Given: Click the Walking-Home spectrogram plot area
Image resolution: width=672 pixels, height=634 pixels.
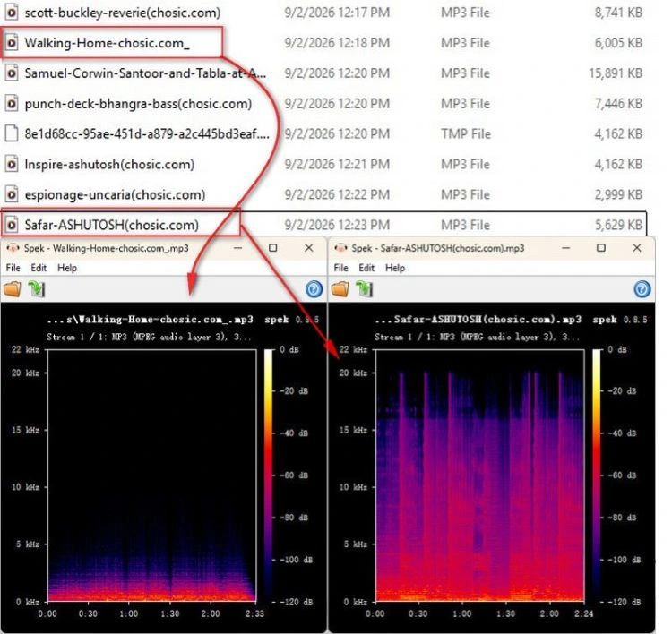Looking at the screenshot, I should (x=151, y=475).
